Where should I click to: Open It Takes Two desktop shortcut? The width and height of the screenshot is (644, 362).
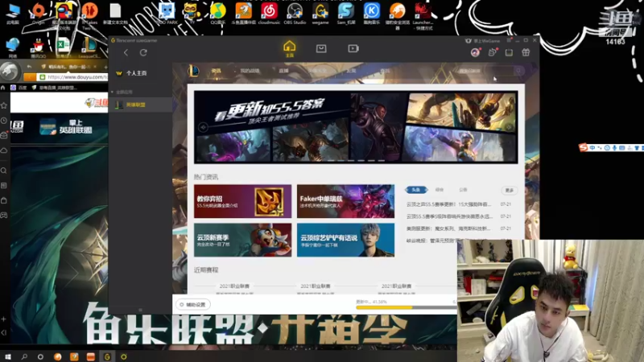pos(89,14)
